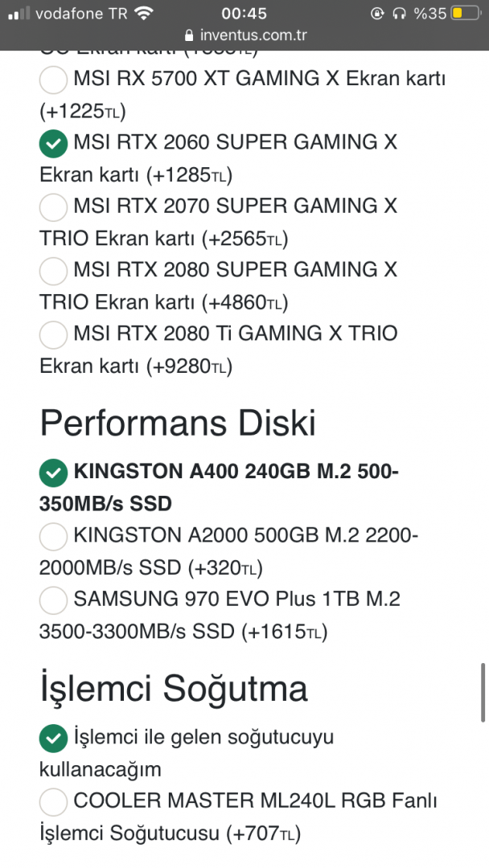This screenshot has height=868, width=489.
Task: Tap the 00:45 clock display
Action: click(244, 13)
